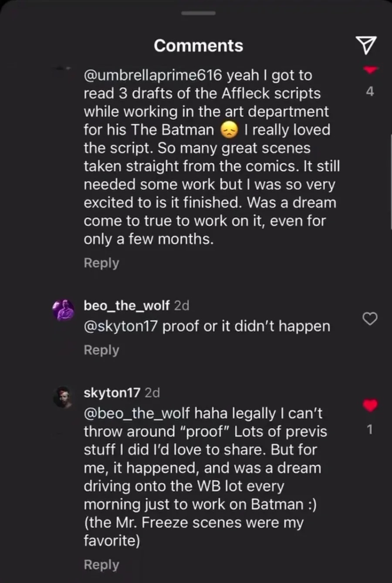392x583 pixels.
Task: Unlike skyton17's reply with the red heart
Action: pos(370,406)
